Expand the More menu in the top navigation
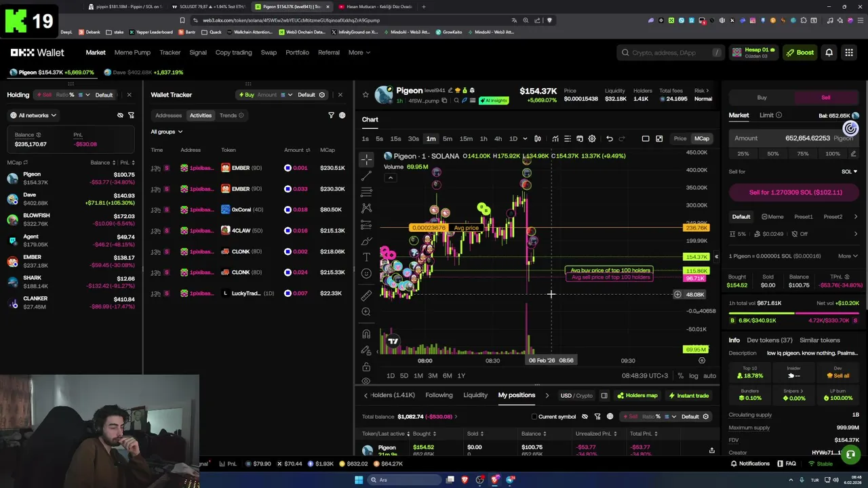 point(359,52)
